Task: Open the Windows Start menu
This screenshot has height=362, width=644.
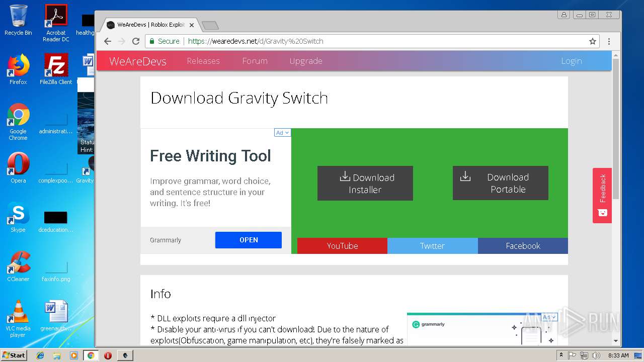Action: coord(14,355)
